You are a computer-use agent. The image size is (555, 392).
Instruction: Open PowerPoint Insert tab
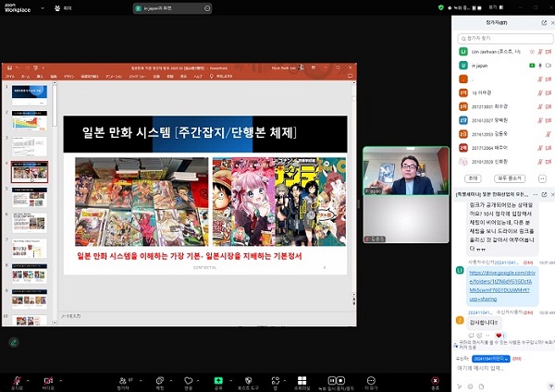tap(40, 76)
